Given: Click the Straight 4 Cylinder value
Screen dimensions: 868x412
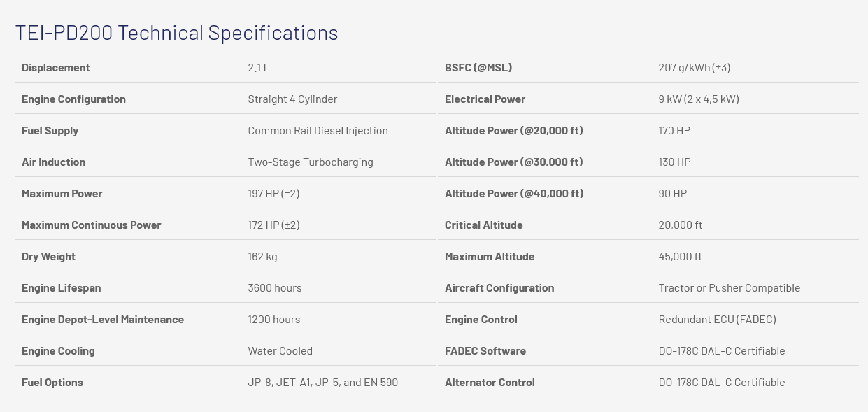Looking at the screenshot, I should click(292, 99).
